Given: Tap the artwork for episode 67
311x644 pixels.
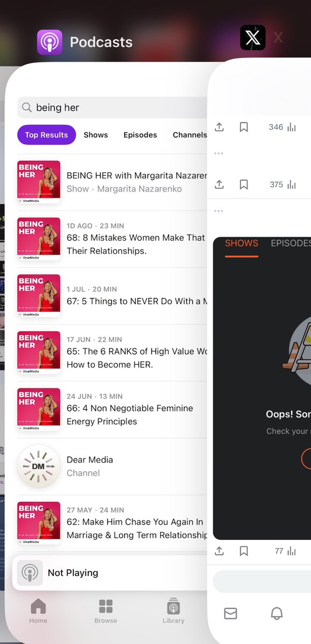Looking at the screenshot, I should 39,296.
